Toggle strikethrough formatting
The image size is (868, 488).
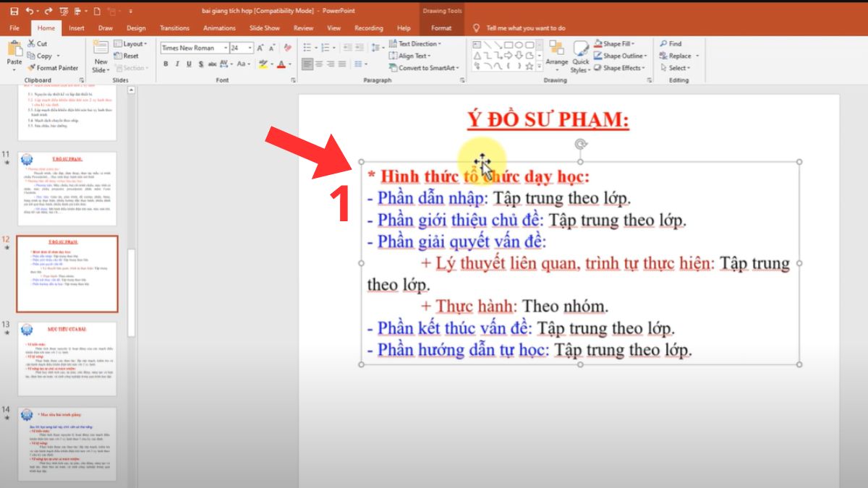click(212, 64)
